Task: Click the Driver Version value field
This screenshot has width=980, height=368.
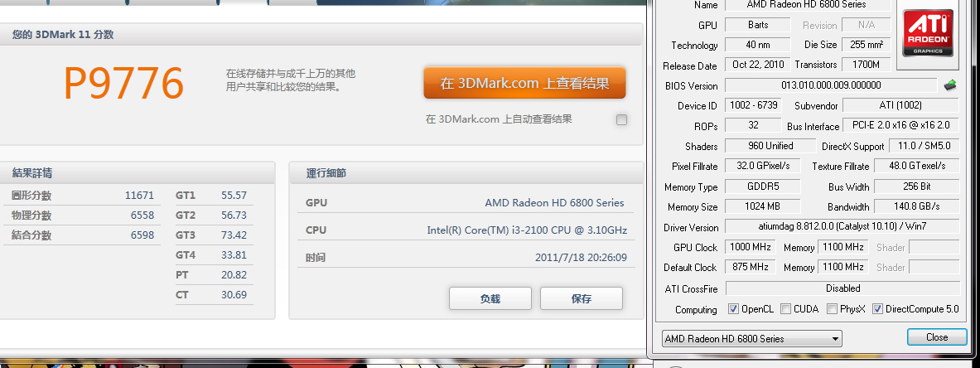Action: 842,226
